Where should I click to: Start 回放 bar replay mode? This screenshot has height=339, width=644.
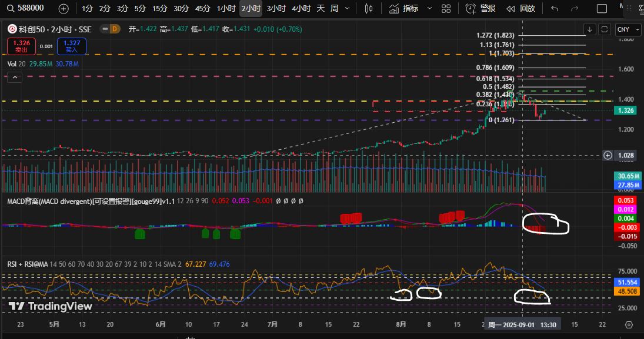pyautogui.click(x=521, y=9)
